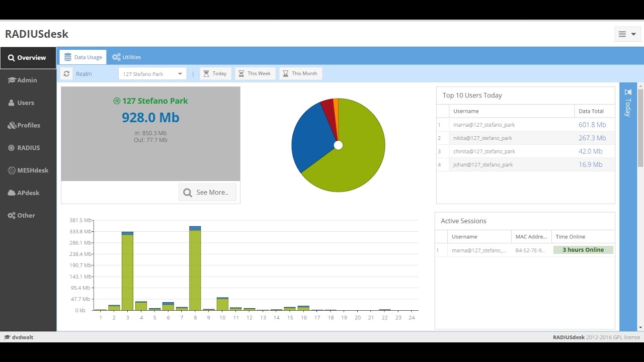This screenshot has width=644, height=362.
Task: Open the Other sidebar section
Action: 28,215
